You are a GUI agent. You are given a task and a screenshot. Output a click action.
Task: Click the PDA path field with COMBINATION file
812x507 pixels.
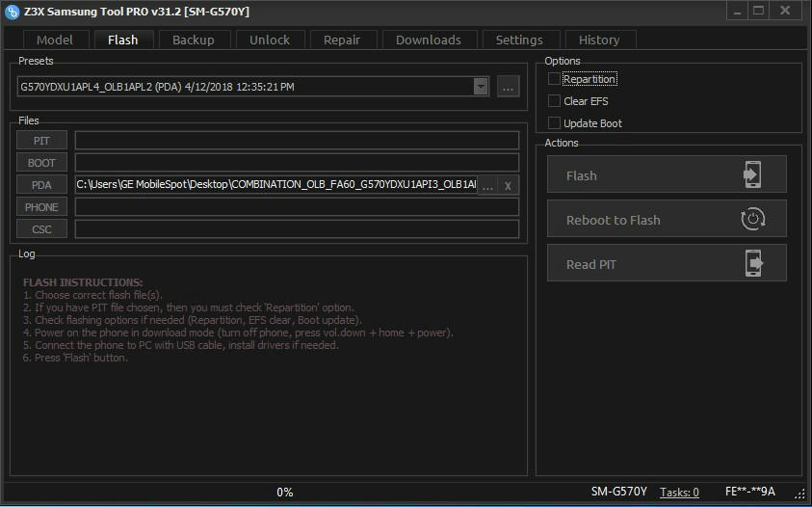(x=276, y=184)
